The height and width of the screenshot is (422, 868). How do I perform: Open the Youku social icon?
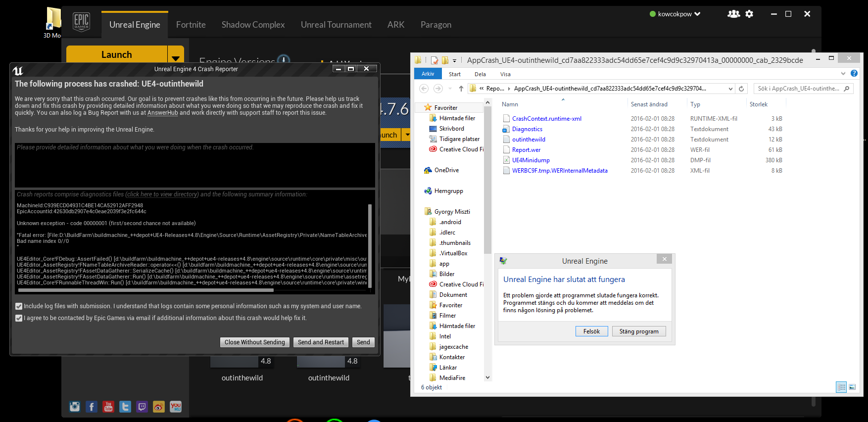click(176, 407)
